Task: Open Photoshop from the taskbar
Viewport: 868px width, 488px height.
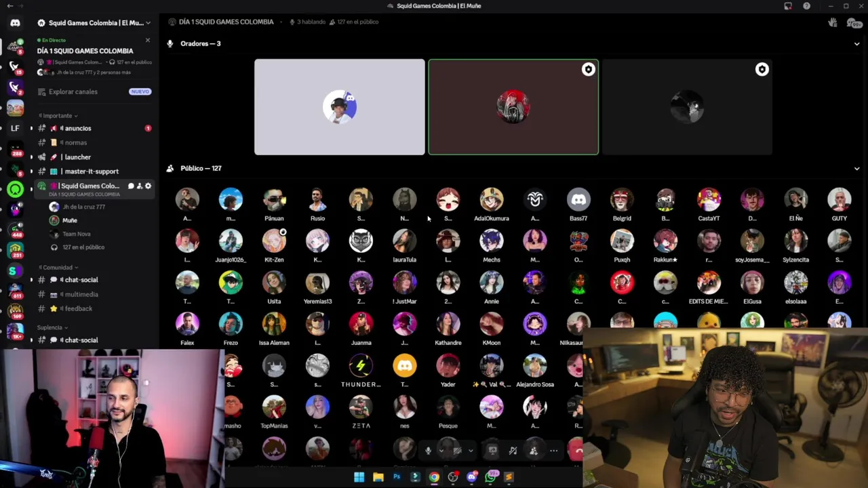Action: point(397,477)
